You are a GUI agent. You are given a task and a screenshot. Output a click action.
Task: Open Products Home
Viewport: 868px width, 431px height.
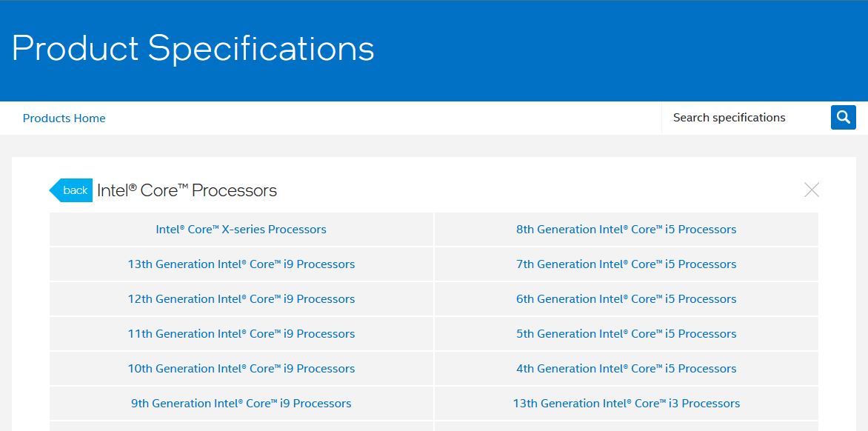(64, 118)
